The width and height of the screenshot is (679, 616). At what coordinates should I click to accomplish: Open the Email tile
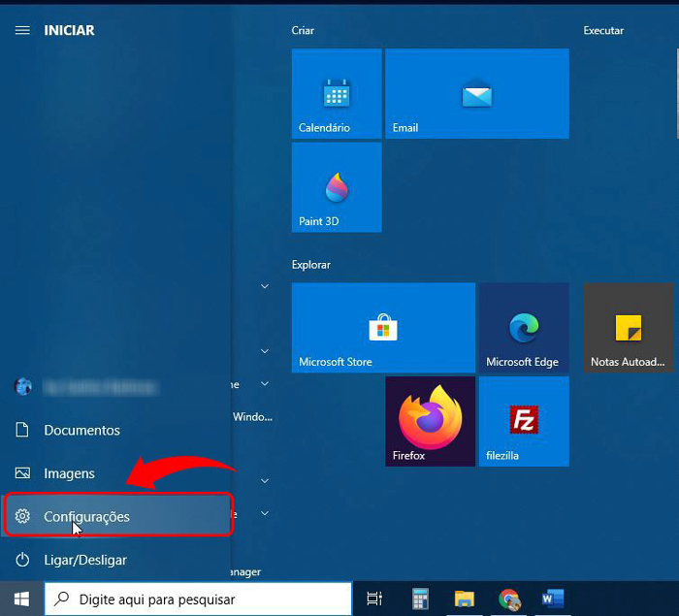pos(477,93)
